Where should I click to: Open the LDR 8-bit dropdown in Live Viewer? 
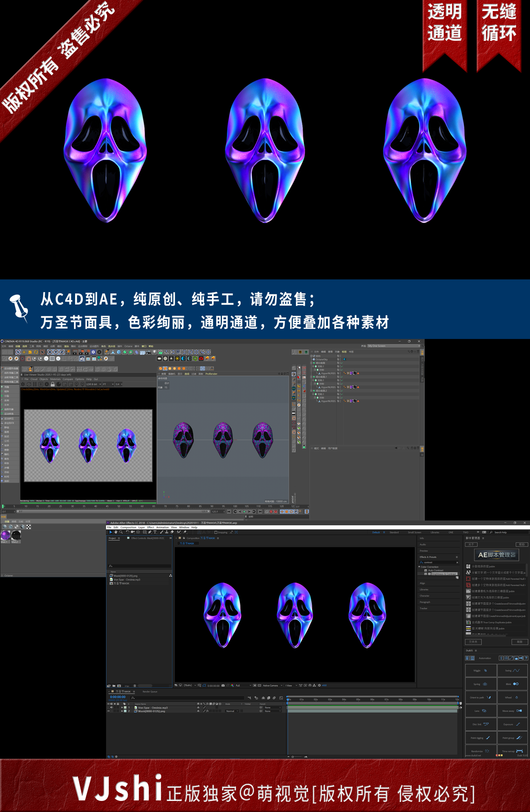[x=93, y=384]
